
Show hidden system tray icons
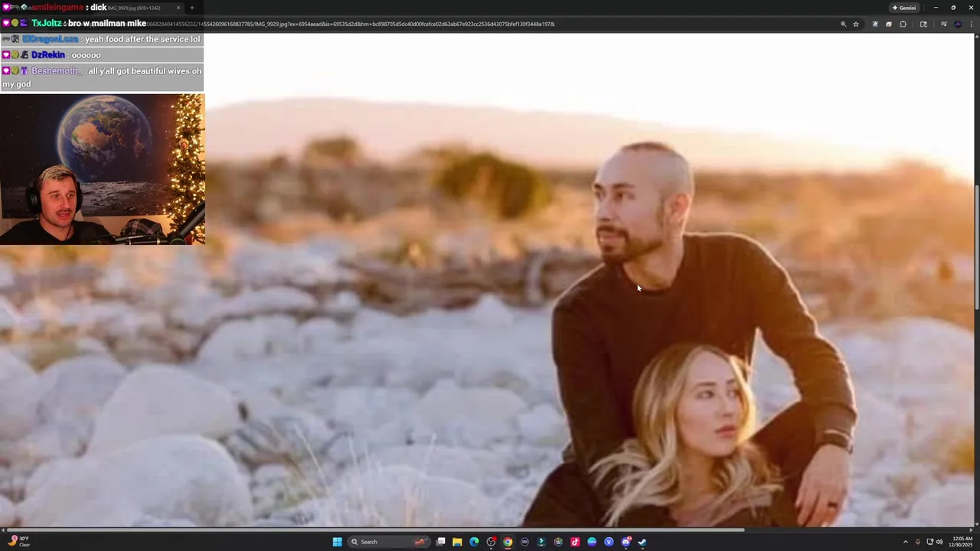[x=906, y=542]
